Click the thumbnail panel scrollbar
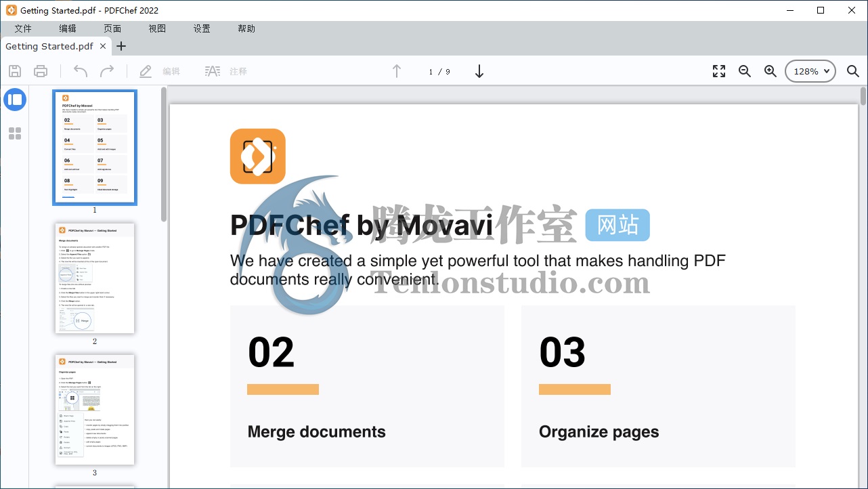This screenshot has height=489, width=868. tap(164, 154)
